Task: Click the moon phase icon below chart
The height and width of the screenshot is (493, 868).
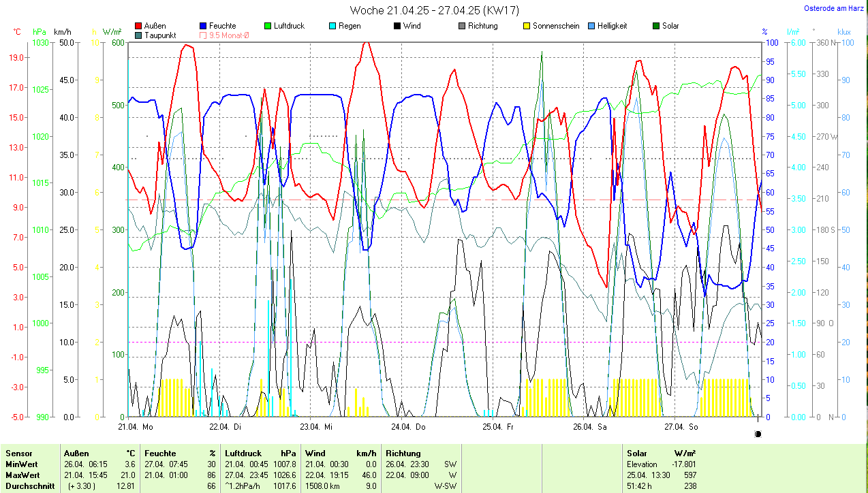Action: click(x=758, y=434)
